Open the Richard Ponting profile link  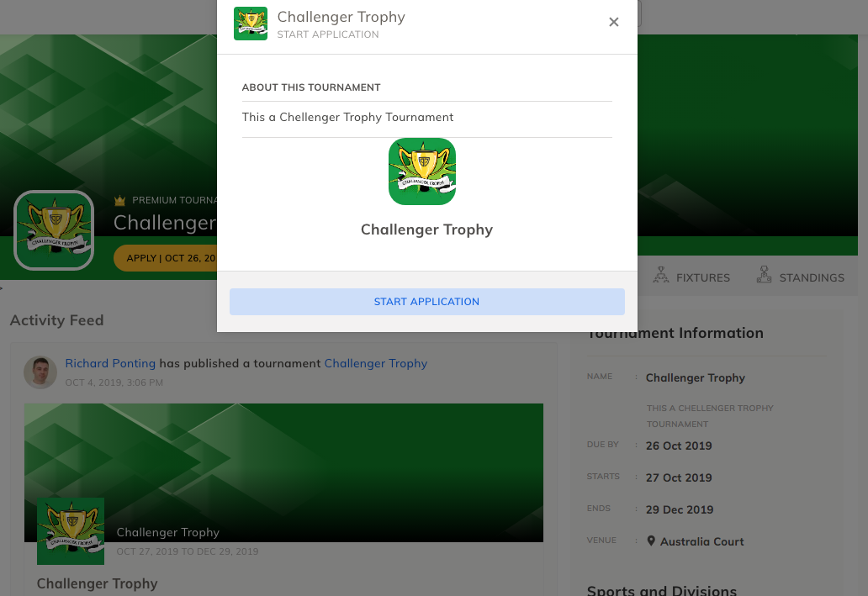tap(110, 363)
